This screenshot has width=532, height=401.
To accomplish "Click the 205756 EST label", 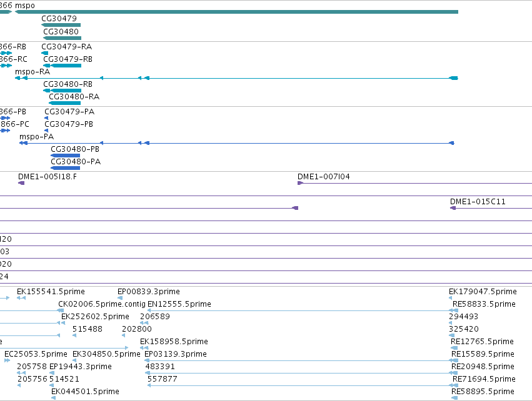I will 33,379.
